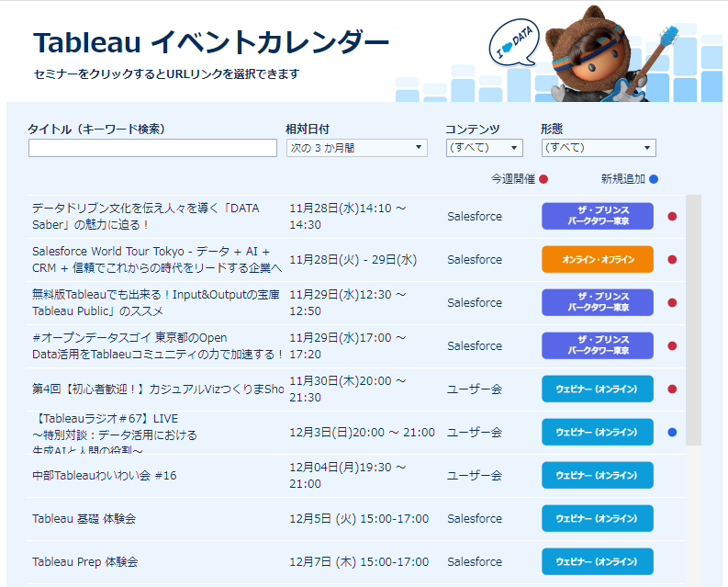Select 中部Tableauわいわい会 #16 title
This screenshot has width=728, height=587.
pyautogui.click(x=105, y=476)
